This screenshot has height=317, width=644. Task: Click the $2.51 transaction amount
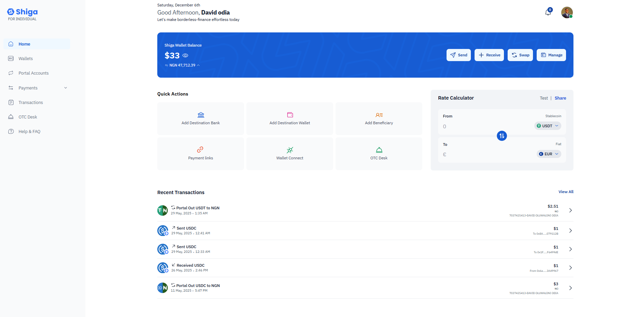[x=553, y=206]
